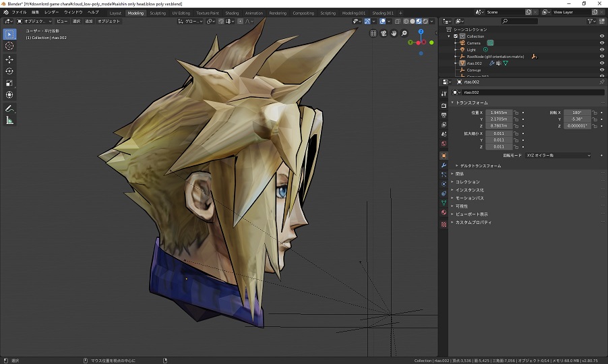
Task: Toggle viewport overlays on or off
Action: (382, 22)
